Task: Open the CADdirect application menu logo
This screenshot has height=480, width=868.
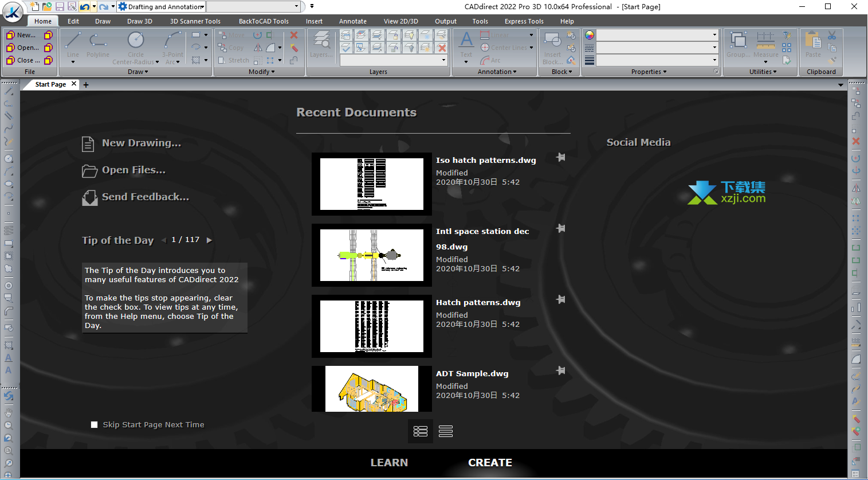Action: [x=13, y=11]
